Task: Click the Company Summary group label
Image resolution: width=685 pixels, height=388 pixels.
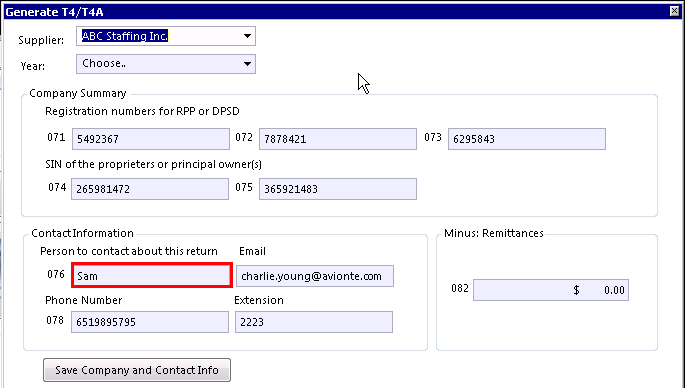Action: [78, 94]
